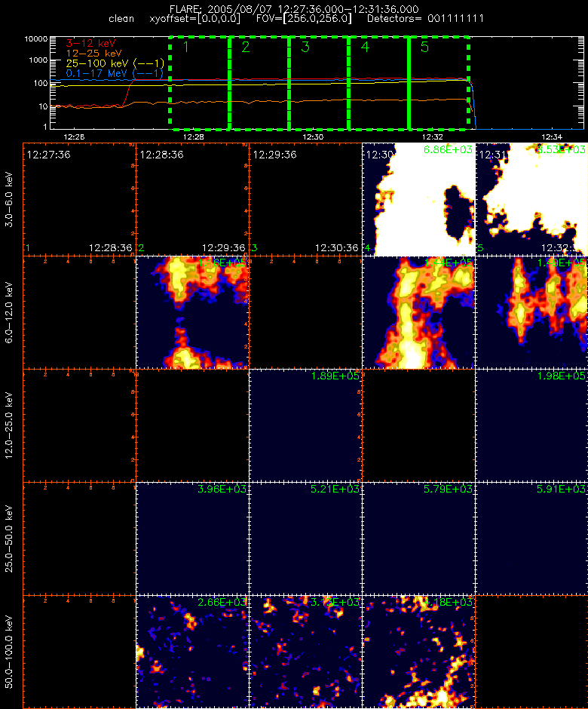Click the 12:26 time axis tick label
This screenshot has height=709, width=588.
[x=74, y=137]
